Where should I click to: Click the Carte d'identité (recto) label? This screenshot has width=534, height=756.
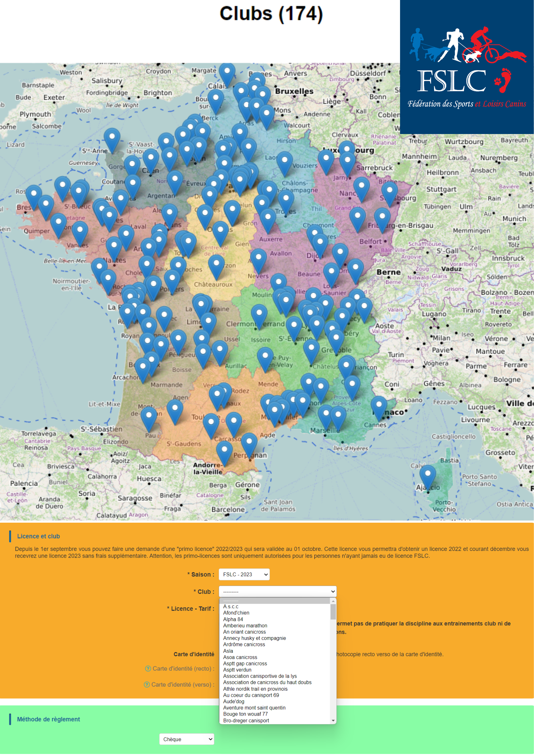pos(183,668)
